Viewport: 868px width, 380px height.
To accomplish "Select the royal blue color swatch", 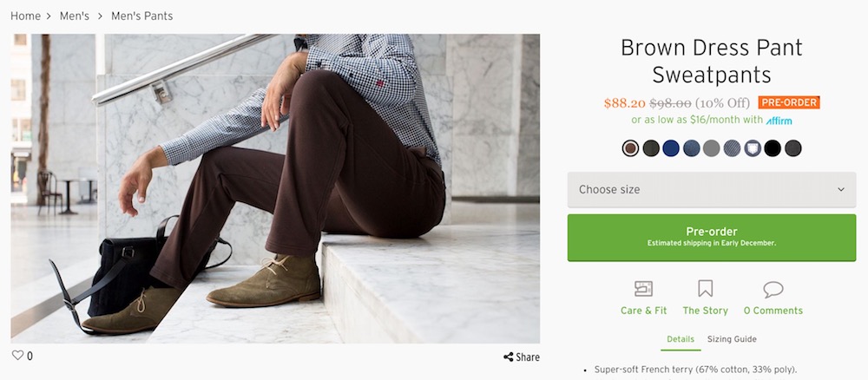I will coord(671,148).
